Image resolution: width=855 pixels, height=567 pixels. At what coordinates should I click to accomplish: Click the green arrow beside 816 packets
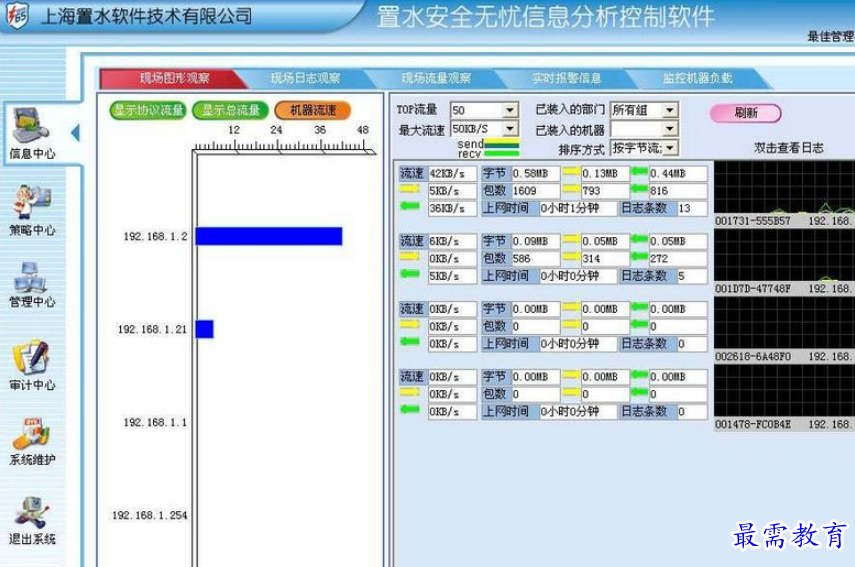pos(639,189)
